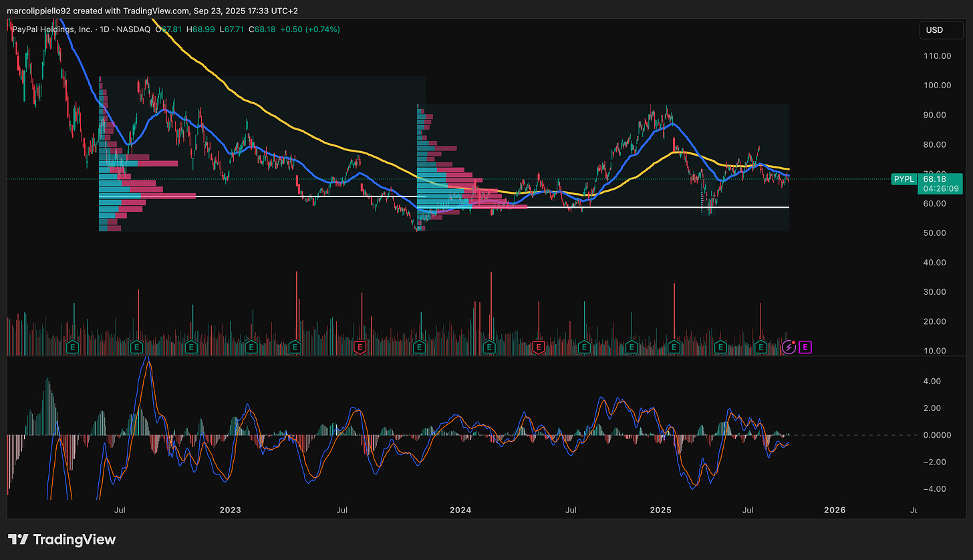This screenshot has height=560, width=973.
Task: Select the white point-of-control line near 58
Action: pos(601,207)
